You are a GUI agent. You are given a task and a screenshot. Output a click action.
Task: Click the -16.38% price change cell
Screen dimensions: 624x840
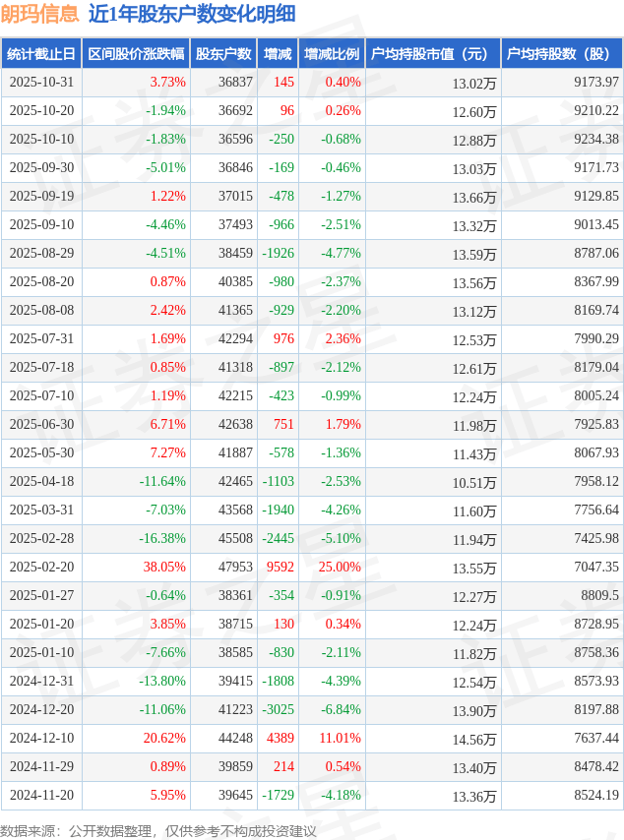pos(162,539)
